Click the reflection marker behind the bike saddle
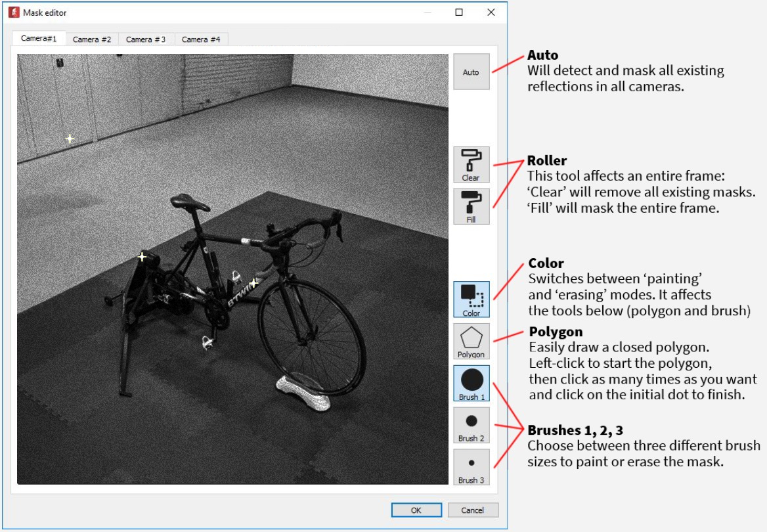The image size is (767, 532). point(142,256)
